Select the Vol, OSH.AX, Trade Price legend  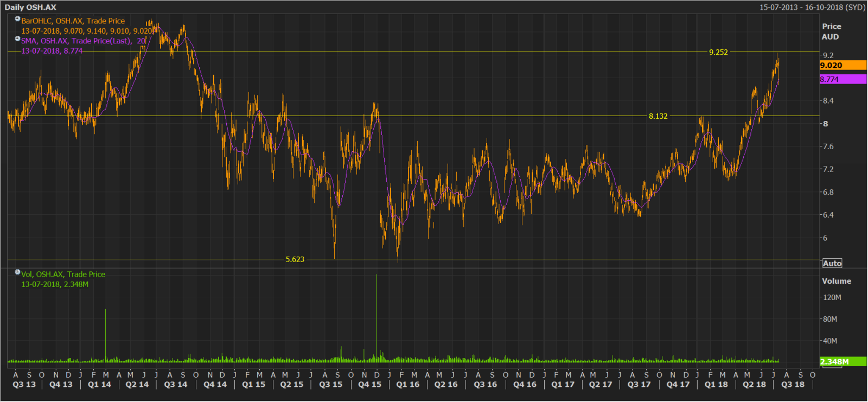(63, 275)
